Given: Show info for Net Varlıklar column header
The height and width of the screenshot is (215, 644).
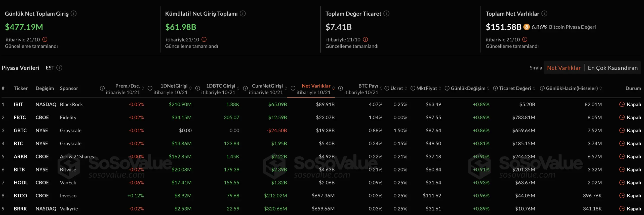Looking at the screenshot, I should (x=293, y=88).
